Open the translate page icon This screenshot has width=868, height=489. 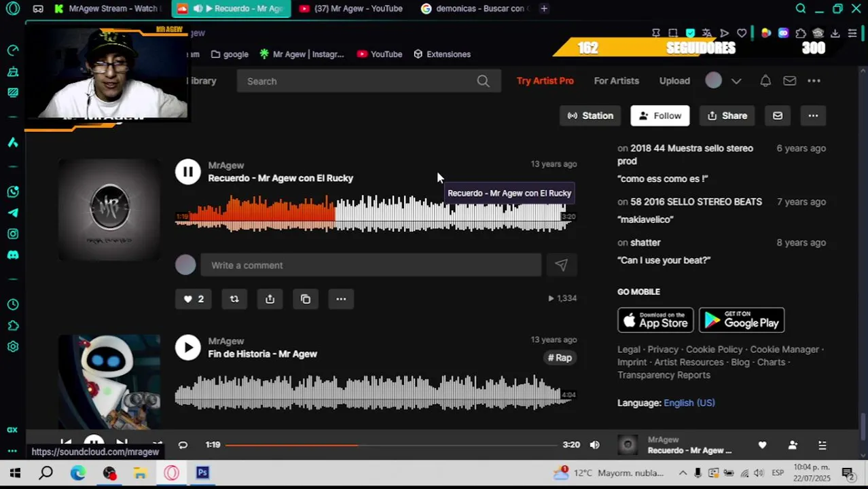(707, 33)
